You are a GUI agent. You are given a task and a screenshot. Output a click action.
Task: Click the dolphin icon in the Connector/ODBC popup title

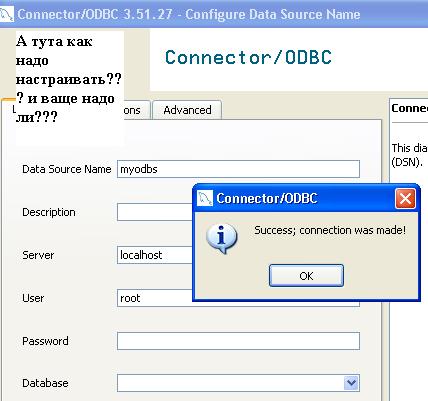pos(204,199)
